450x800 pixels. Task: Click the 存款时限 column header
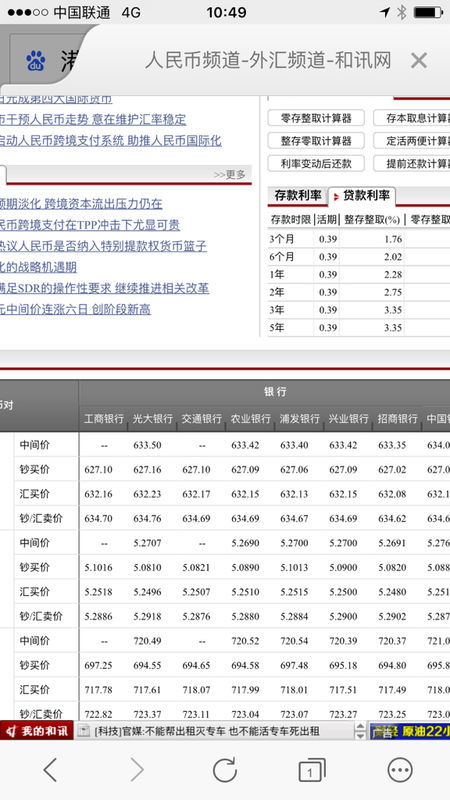point(291,219)
